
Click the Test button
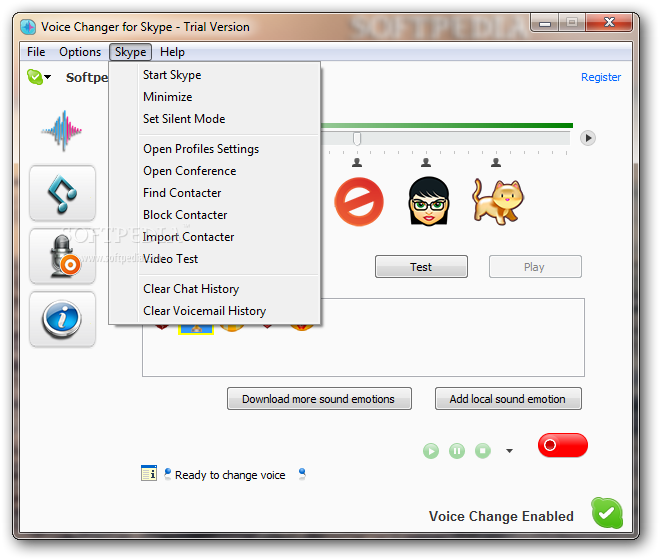421,267
